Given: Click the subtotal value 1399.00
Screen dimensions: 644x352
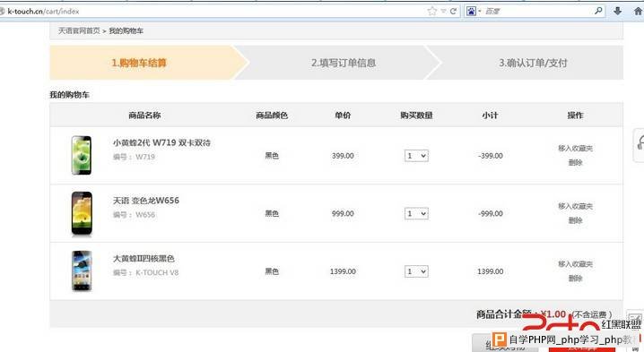Looking at the screenshot, I should click(491, 271).
